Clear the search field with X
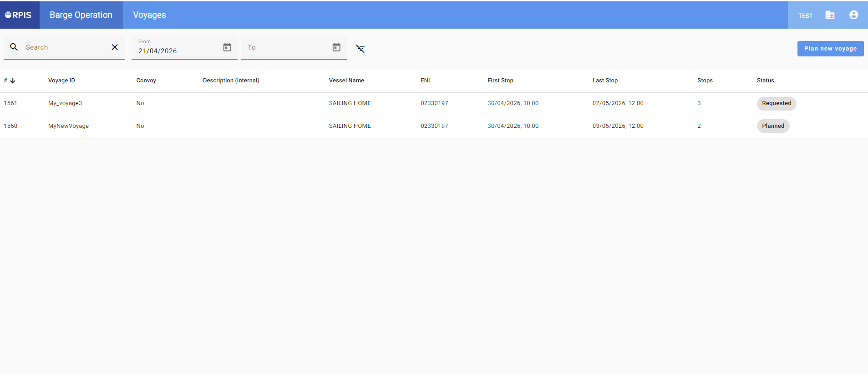Viewport: 868px width, 374px height. (x=115, y=47)
